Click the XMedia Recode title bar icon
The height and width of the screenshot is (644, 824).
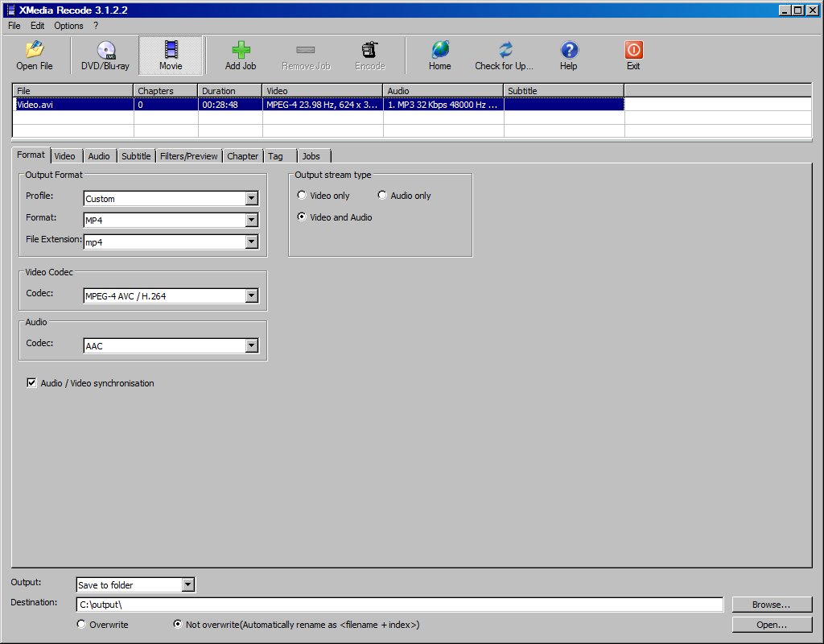point(10,10)
